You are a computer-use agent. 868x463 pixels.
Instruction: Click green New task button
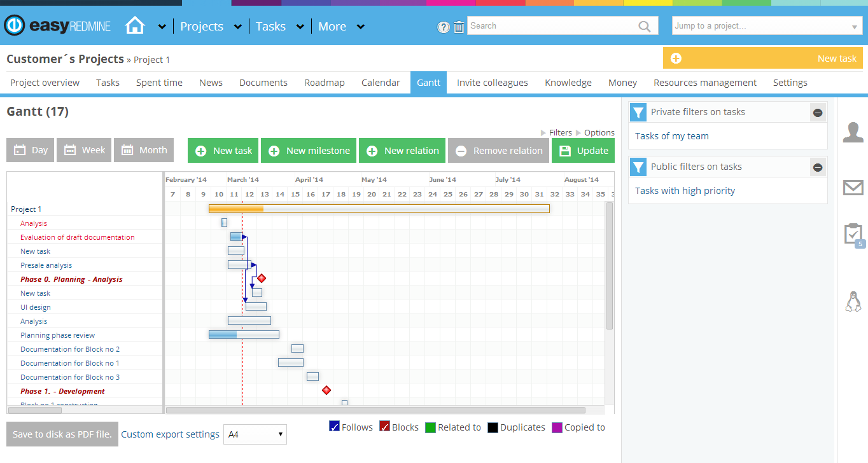[223, 151]
